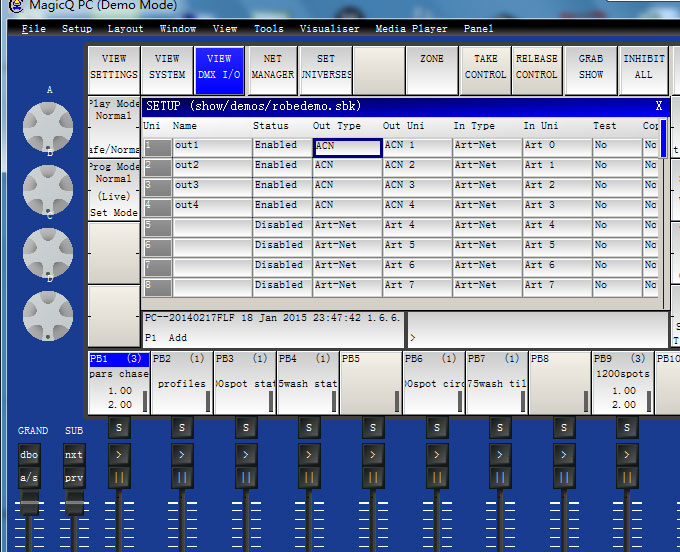Viewport: 680px width, 552px height.
Task: Click the Pause button under PB1
Action: 119,478
